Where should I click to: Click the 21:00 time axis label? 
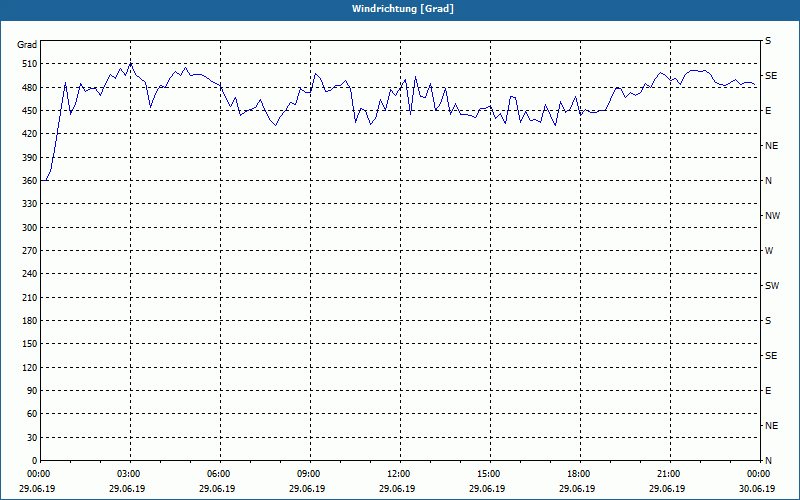tap(667, 474)
